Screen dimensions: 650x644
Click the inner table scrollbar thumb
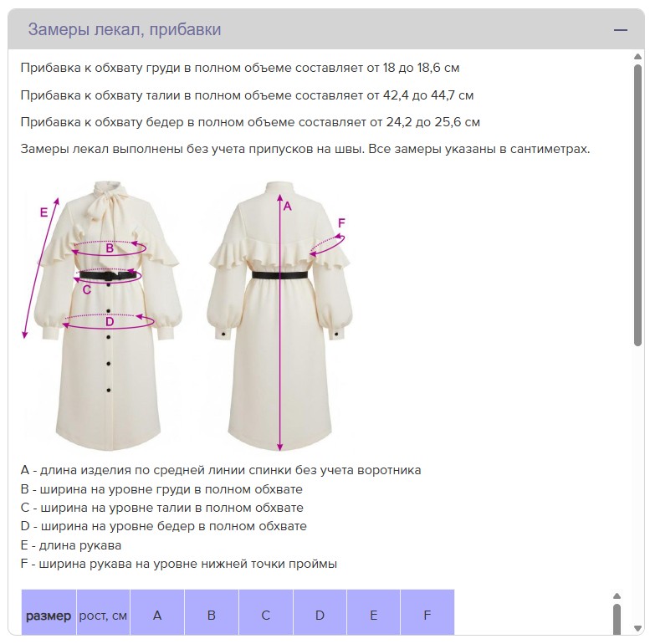617,619
